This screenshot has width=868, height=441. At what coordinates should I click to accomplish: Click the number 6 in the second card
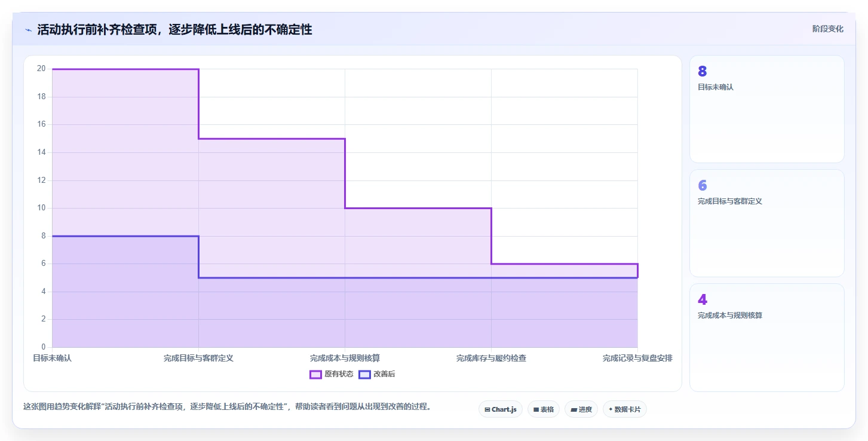[x=703, y=185]
